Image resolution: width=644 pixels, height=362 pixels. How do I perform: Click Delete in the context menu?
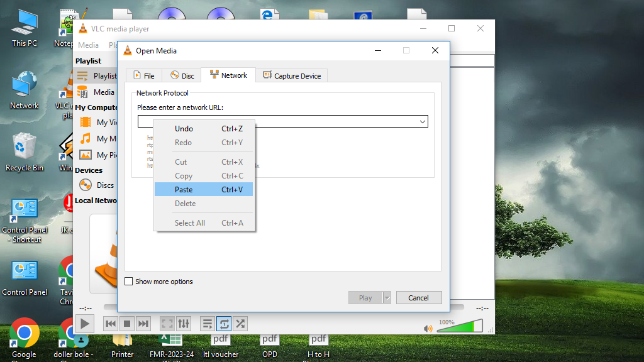coord(204,204)
